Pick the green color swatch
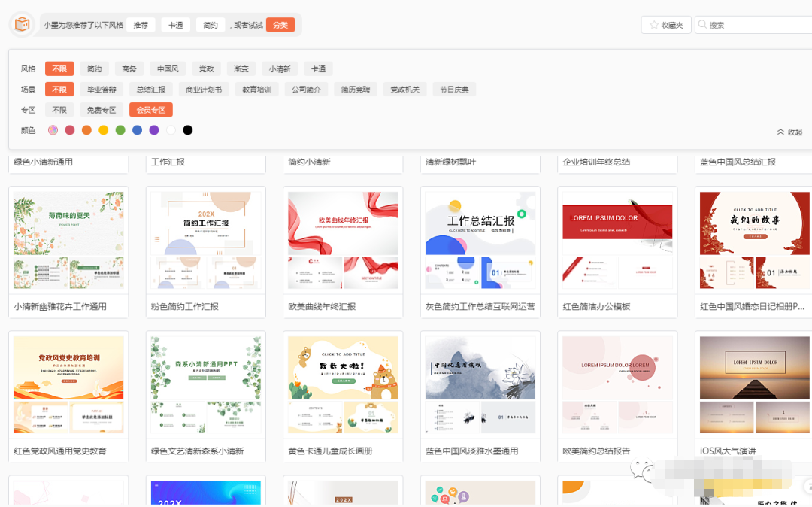This screenshot has width=812, height=507. (120, 130)
